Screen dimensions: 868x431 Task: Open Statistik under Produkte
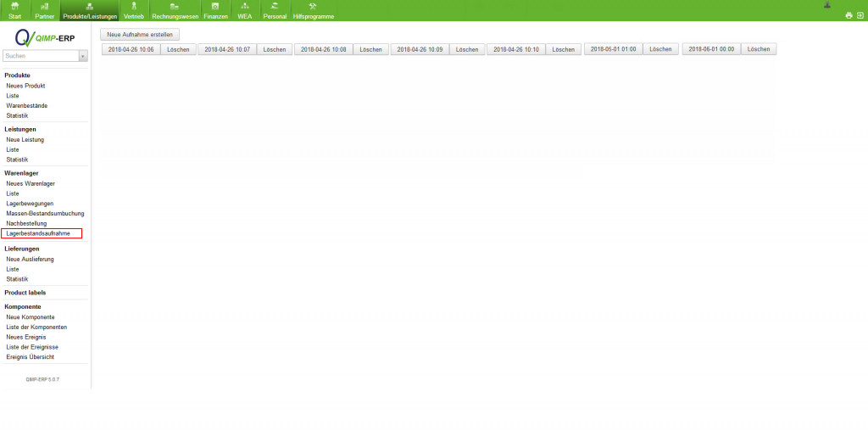coord(17,115)
